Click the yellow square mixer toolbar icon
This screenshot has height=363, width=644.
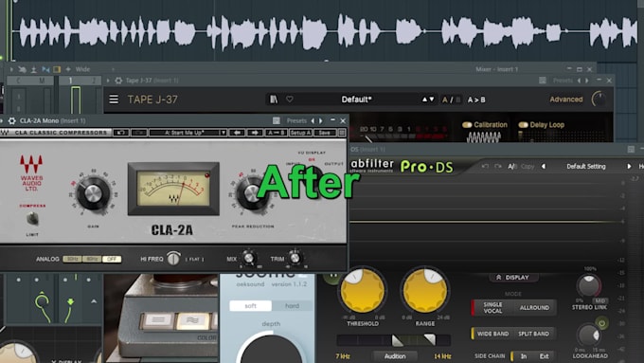(57, 69)
